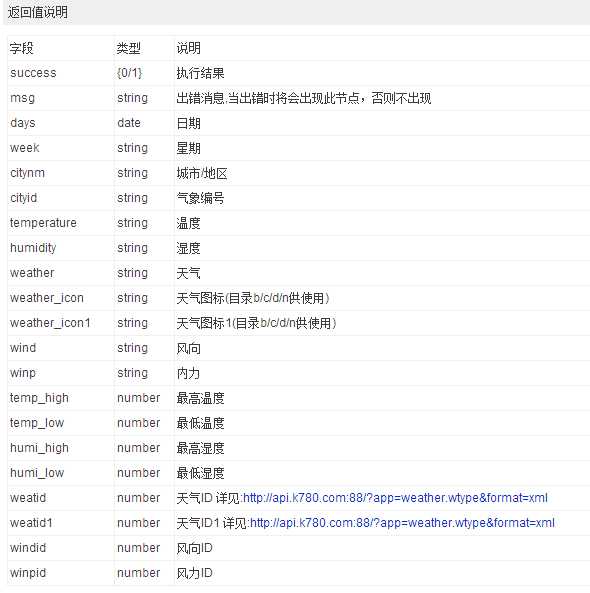Select the 'weather' field name
590x593 pixels.
click(x=32, y=273)
